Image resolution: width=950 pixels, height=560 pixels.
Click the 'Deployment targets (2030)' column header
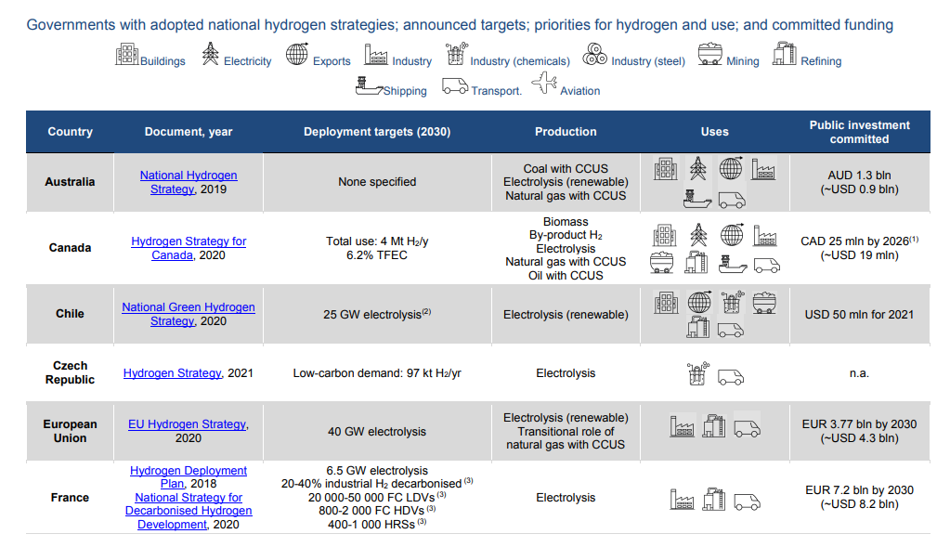(x=377, y=132)
